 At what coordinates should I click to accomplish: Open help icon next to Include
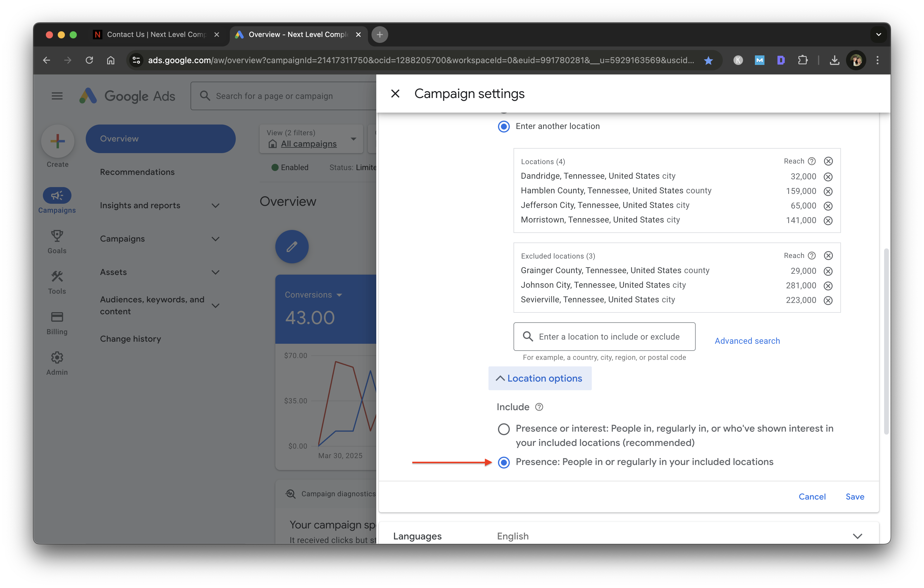(539, 407)
